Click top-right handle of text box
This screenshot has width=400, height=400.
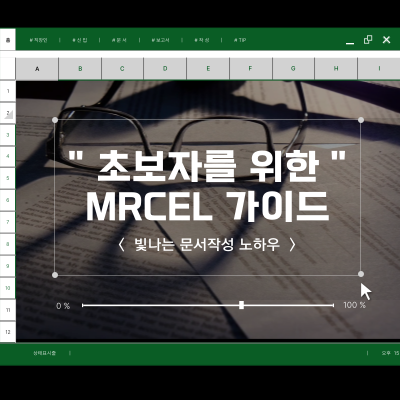[x=361, y=120]
